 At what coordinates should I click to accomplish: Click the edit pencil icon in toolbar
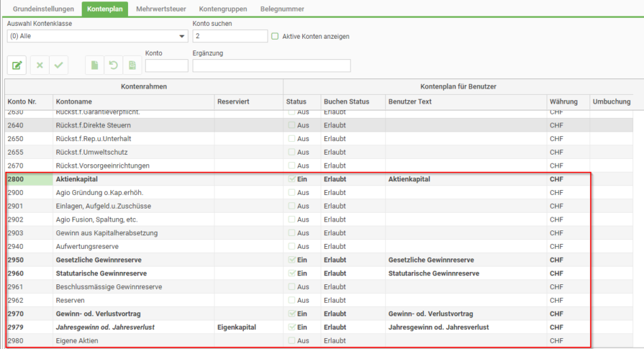pos(17,65)
